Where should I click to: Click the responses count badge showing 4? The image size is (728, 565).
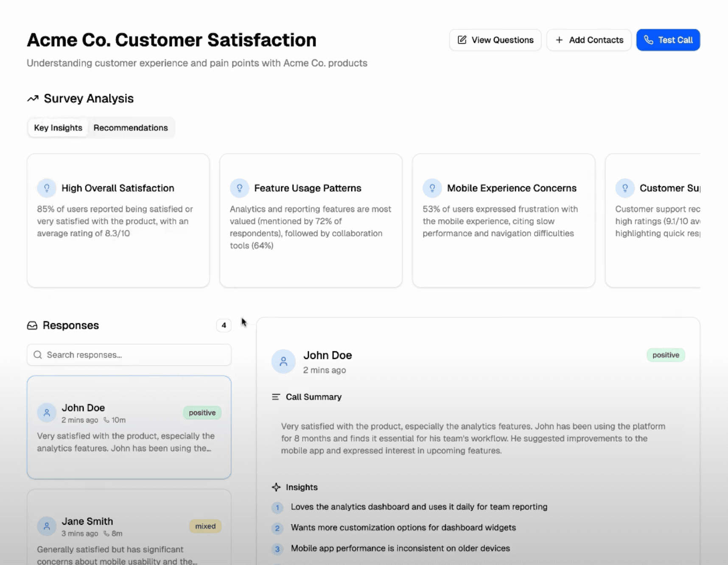(x=224, y=325)
